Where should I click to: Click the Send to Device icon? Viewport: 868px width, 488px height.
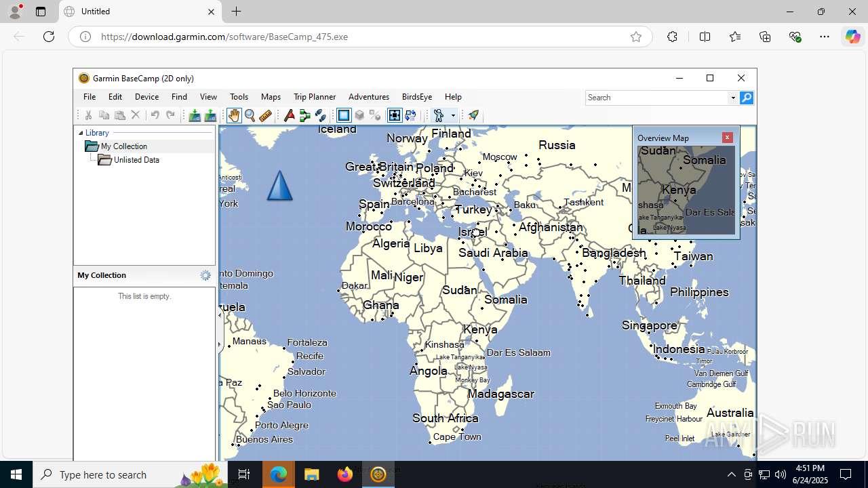pyautogui.click(x=195, y=115)
